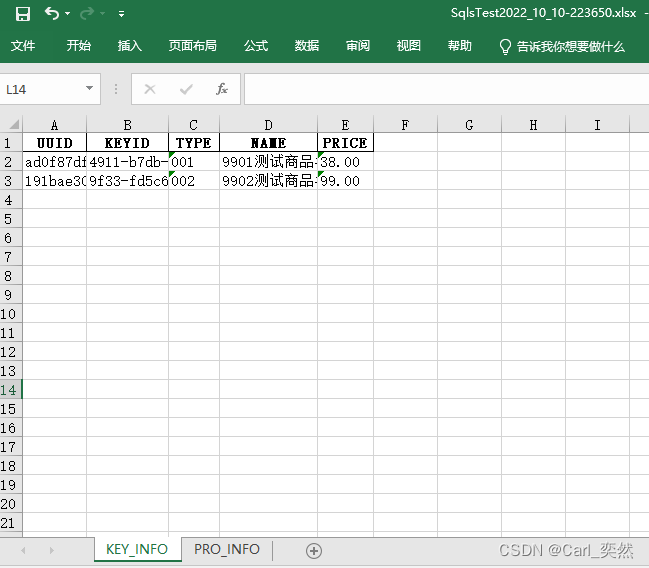Click the Cancel X formula bar icon
Screen dimensions: 649x568
(x=150, y=89)
